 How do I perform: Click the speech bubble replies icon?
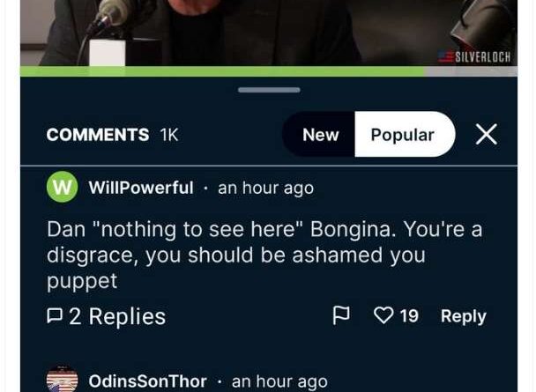click(55, 316)
